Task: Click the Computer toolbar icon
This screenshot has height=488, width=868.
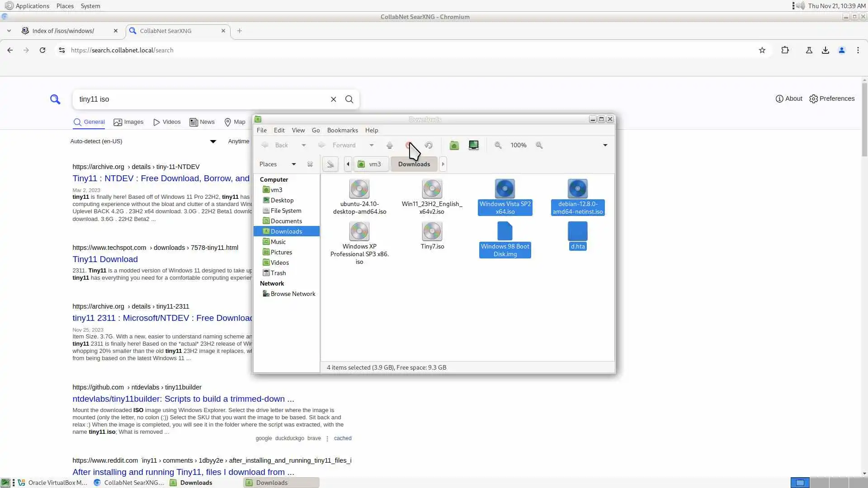Action: coord(473,145)
